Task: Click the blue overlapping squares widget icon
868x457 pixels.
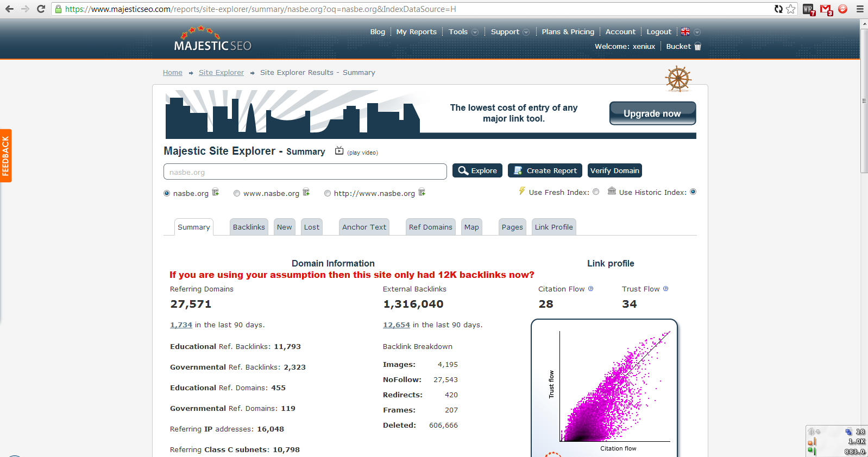Action: 848,432
